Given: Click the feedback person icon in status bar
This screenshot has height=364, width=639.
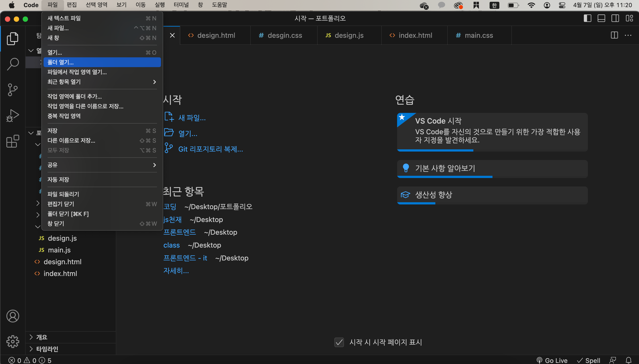Looking at the screenshot, I should click(613, 360).
